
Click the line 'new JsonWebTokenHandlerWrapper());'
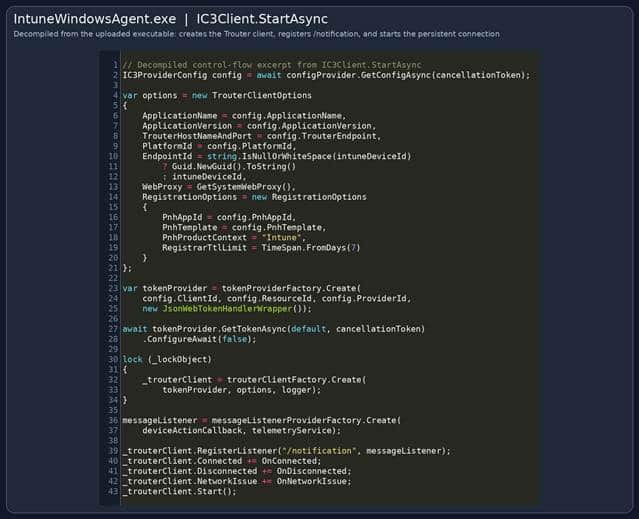pos(227,309)
